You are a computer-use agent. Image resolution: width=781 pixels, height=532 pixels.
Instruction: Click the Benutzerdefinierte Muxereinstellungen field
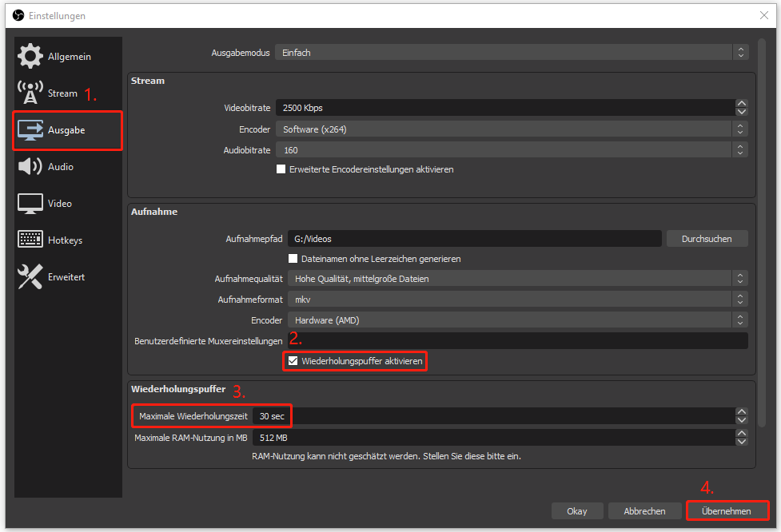(x=517, y=341)
